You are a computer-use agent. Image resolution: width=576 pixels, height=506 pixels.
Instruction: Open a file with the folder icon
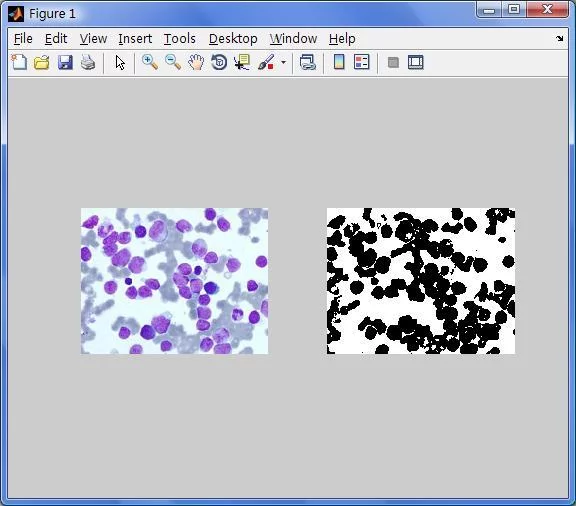(42, 62)
